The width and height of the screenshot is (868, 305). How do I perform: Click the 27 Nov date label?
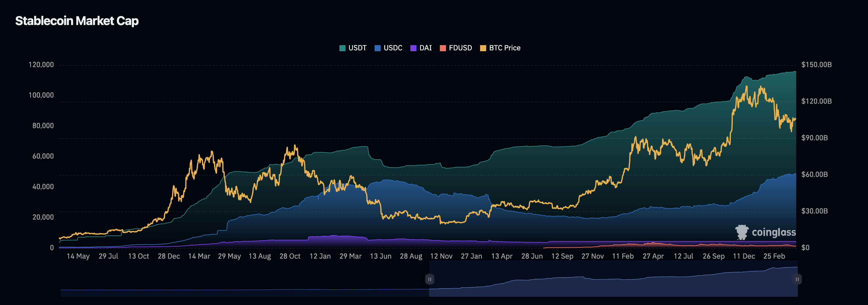click(593, 256)
